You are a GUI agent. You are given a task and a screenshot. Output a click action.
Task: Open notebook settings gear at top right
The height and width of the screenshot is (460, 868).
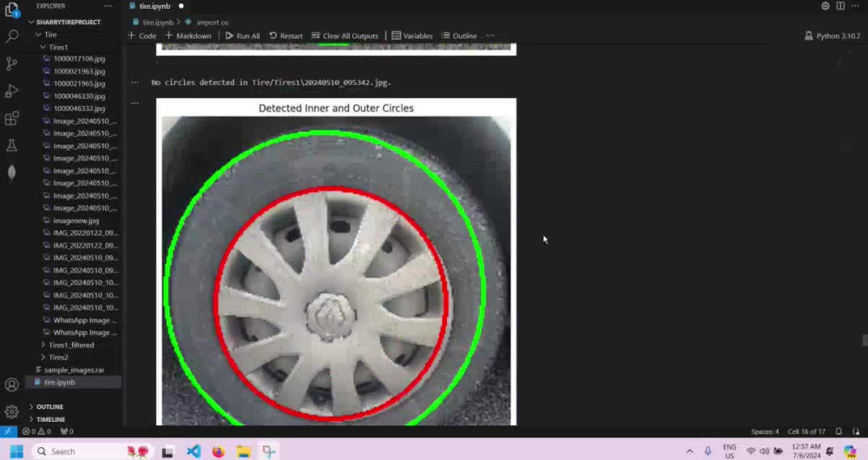click(x=825, y=6)
